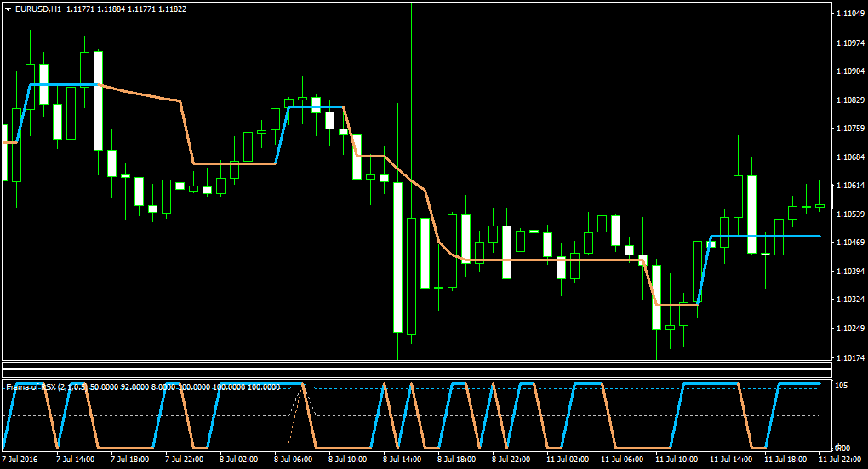Click the 7 Jul 14:00 time label
This screenshot has height=469, width=868.
[75, 460]
